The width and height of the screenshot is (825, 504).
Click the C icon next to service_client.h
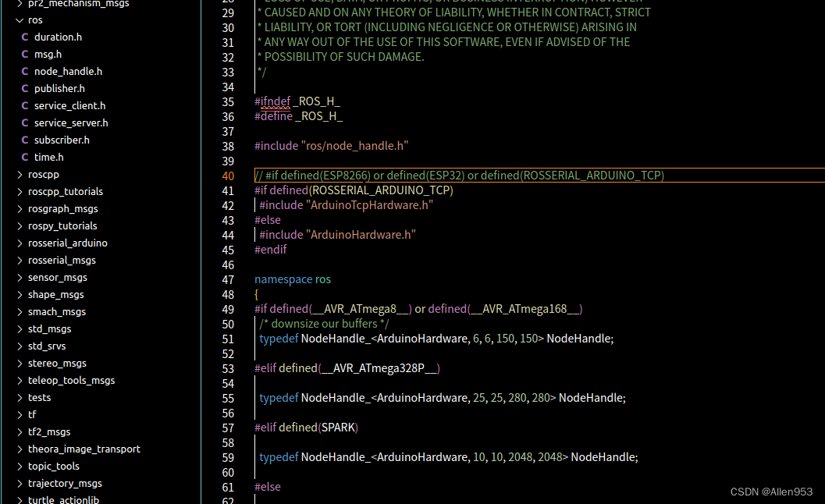(x=25, y=105)
